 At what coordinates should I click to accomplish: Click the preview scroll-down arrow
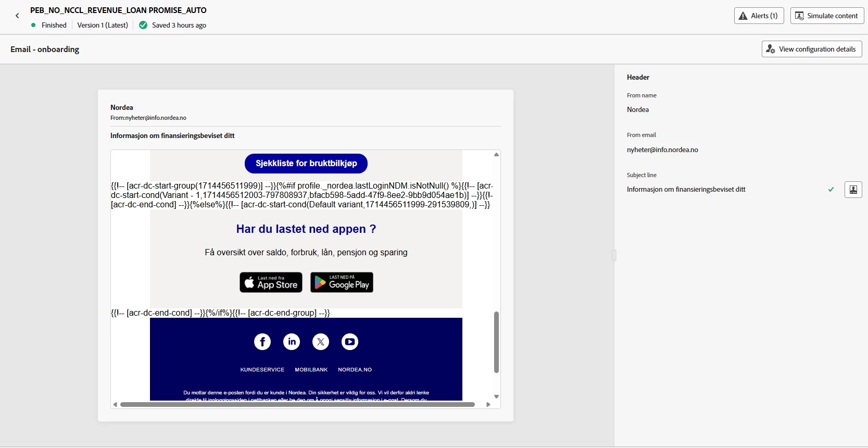[x=496, y=396]
